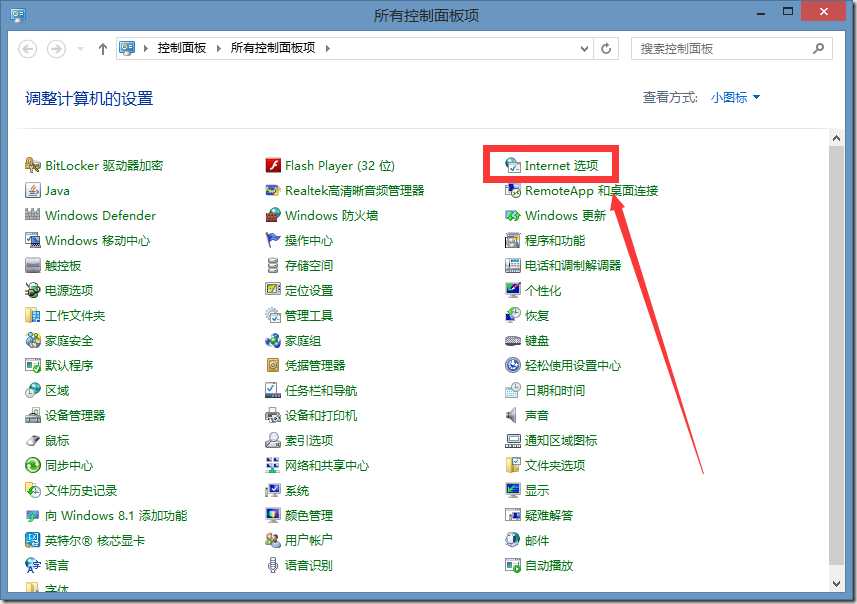
Task: Open the 设备管理器 icon
Action: (x=33, y=415)
